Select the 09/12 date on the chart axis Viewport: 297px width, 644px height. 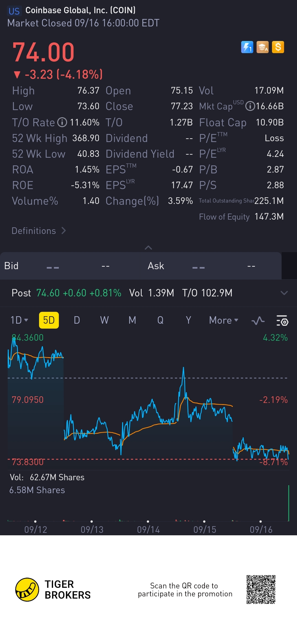pyautogui.click(x=36, y=530)
